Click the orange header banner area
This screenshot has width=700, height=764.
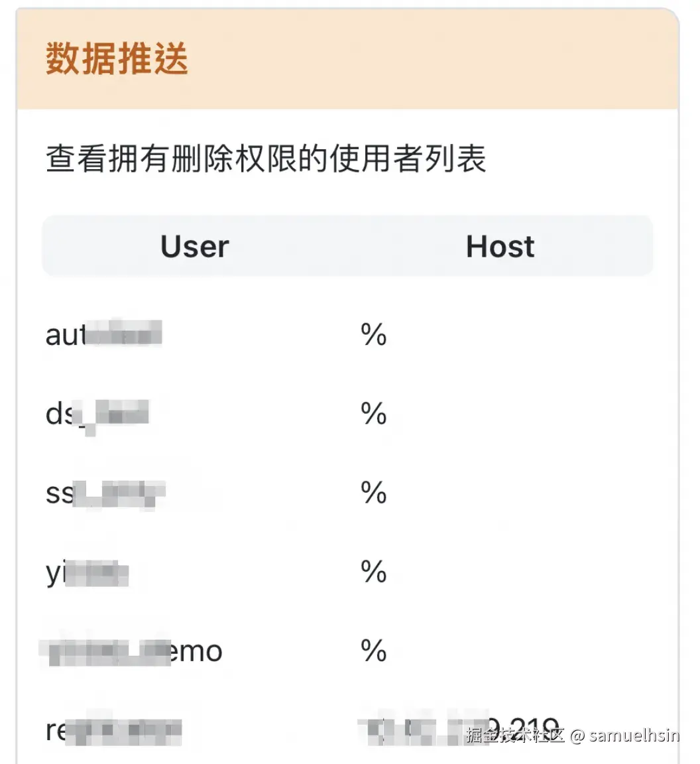[x=348, y=58]
